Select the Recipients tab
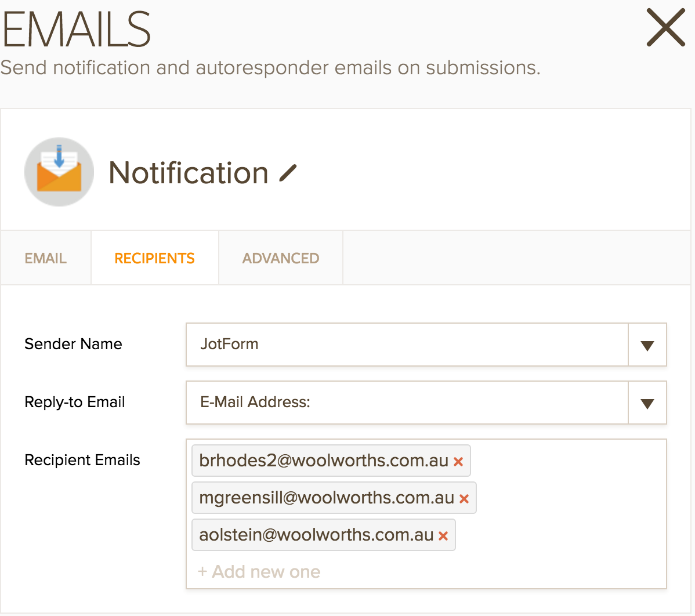Screen dimensions: 695x616 pos(155,258)
